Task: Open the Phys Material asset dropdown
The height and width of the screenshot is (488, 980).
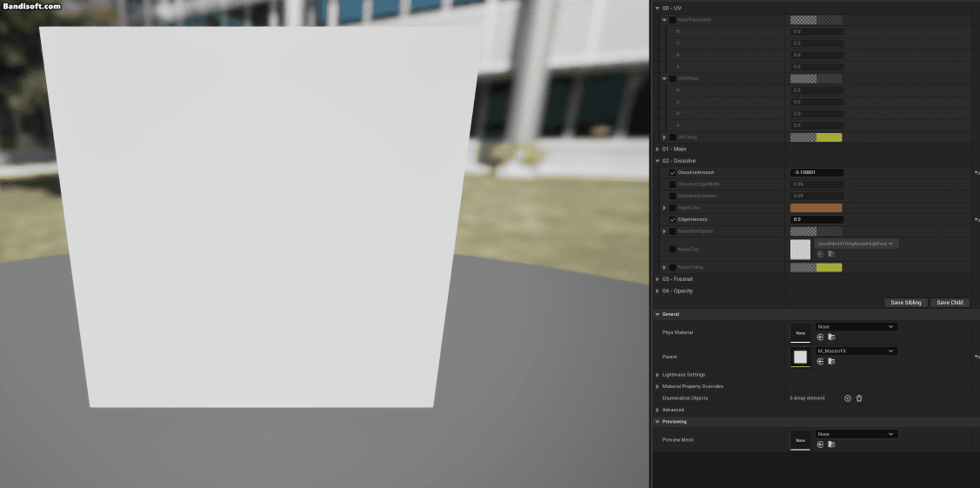Action: (x=857, y=327)
